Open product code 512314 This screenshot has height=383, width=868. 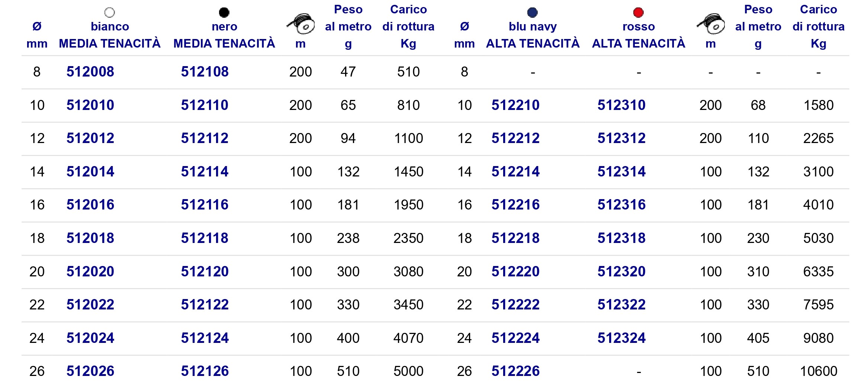coord(622,172)
